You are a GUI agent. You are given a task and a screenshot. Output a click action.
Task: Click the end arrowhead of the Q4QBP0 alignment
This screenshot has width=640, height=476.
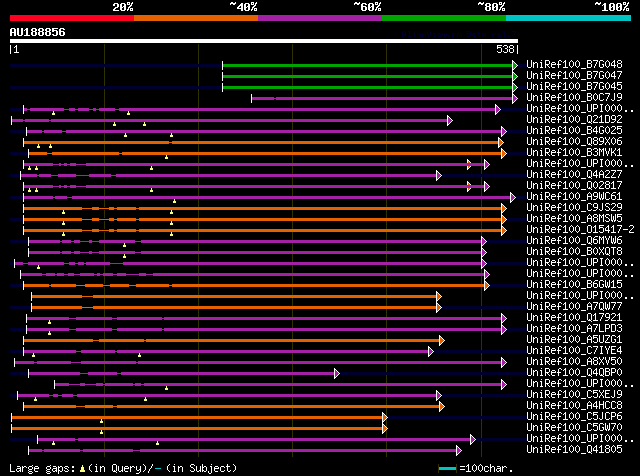[x=337, y=374]
